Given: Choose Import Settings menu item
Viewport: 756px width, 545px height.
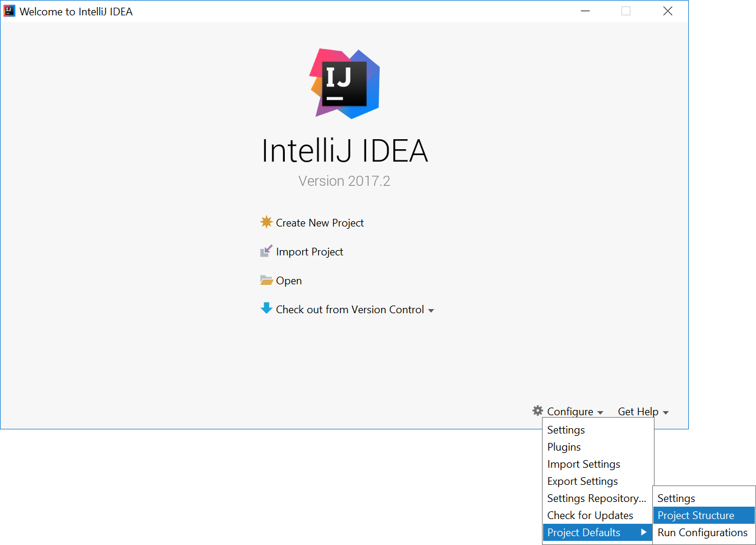Looking at the screenshot, I should point(583,464).
